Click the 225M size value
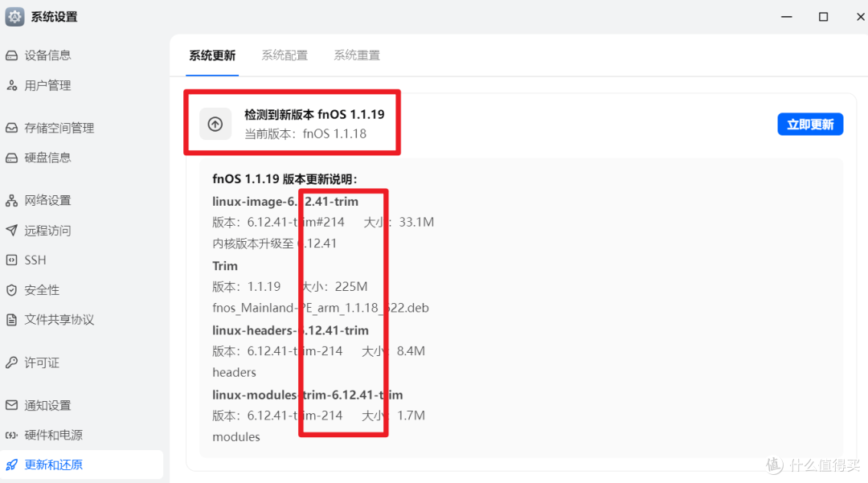The image size is (868, 483). point(351,287)
